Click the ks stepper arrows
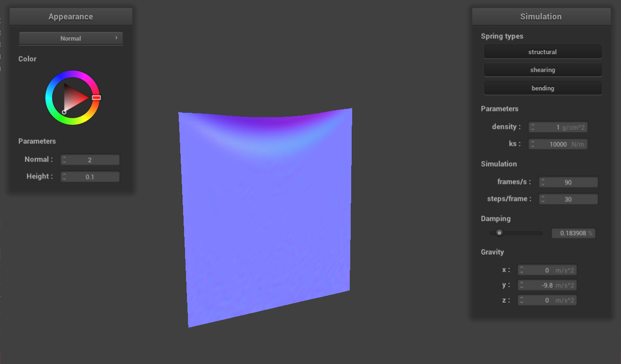This screenshot has width=621, height=364. [532, 144]
